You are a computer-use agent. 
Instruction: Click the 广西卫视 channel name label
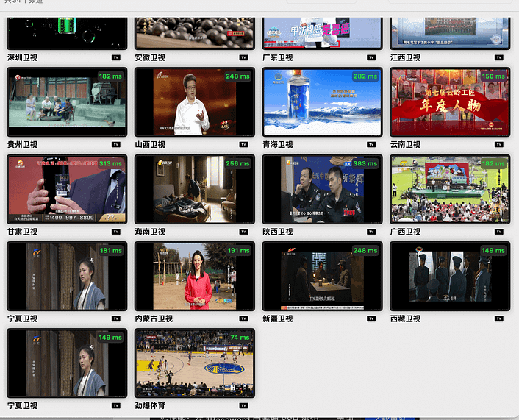tap(405, 232)
